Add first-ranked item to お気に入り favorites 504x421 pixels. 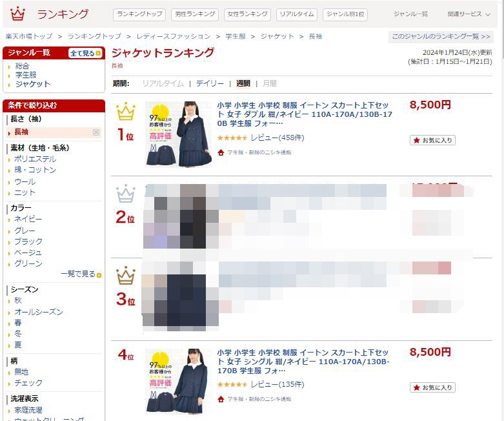tap(432, 140)
